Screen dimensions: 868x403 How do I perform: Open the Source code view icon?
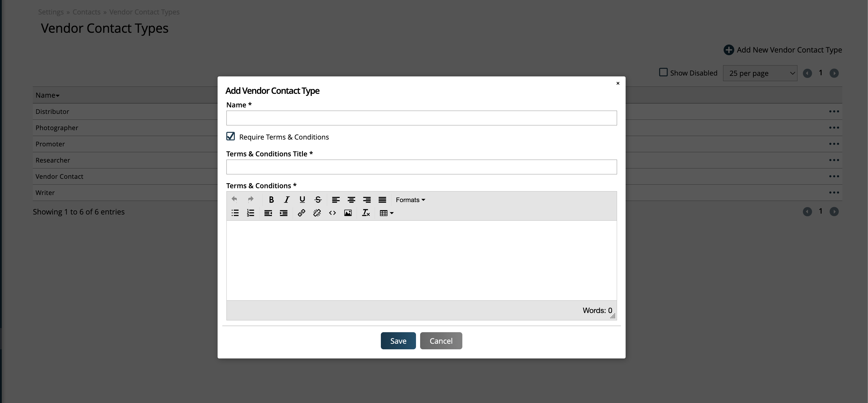[332, 213]
